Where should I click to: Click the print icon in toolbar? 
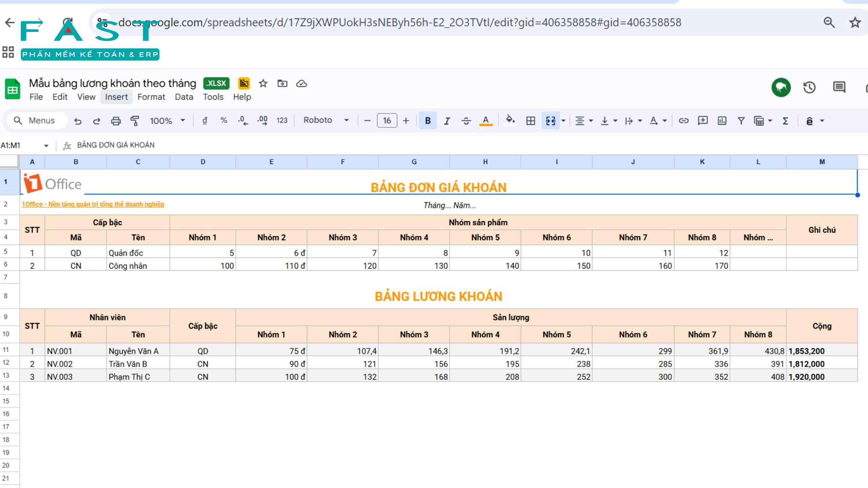pyautogui.click(x=116, y=121)
